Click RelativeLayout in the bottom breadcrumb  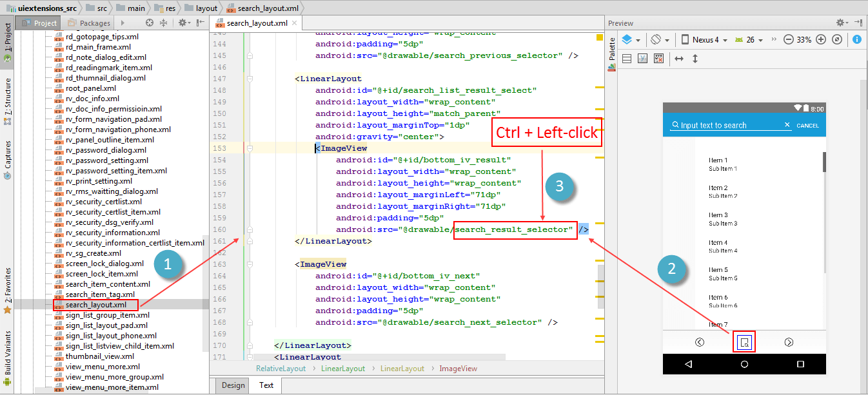pos(281,369)
